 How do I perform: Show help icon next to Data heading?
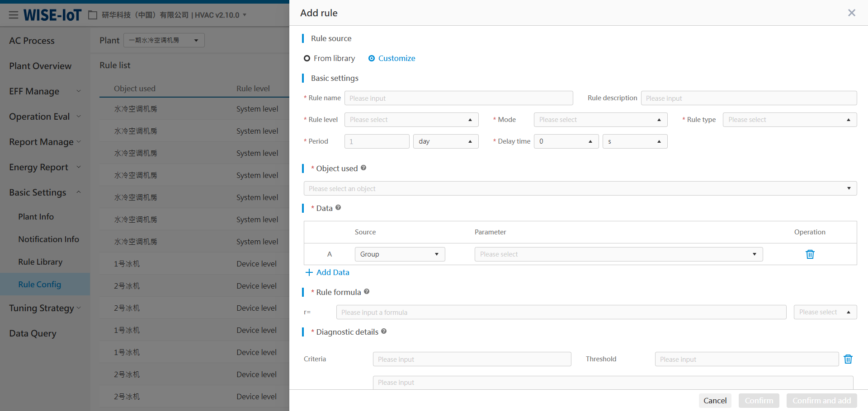[338, 208]
